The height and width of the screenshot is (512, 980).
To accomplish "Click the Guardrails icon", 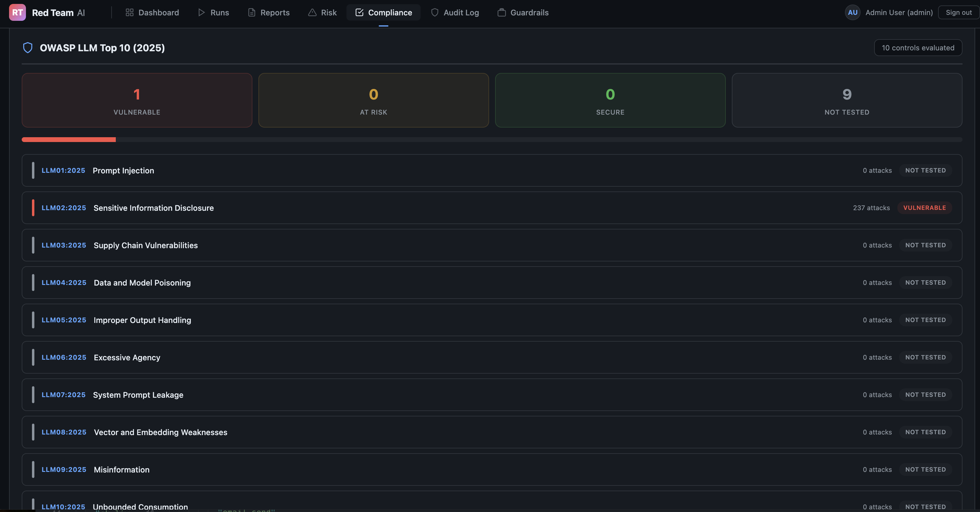I will (501, 13).
